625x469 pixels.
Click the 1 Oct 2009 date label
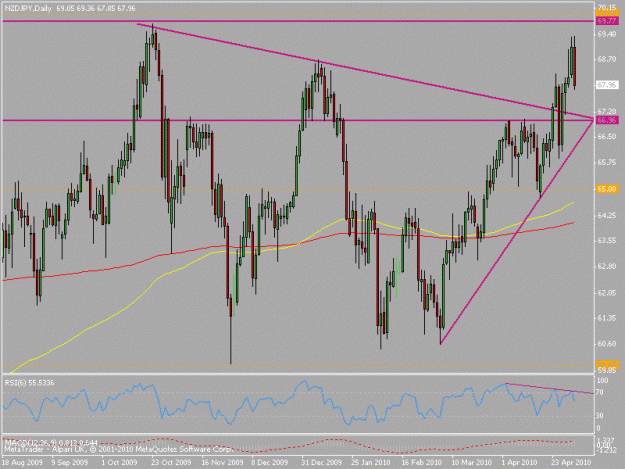click(x=119, y=463)
